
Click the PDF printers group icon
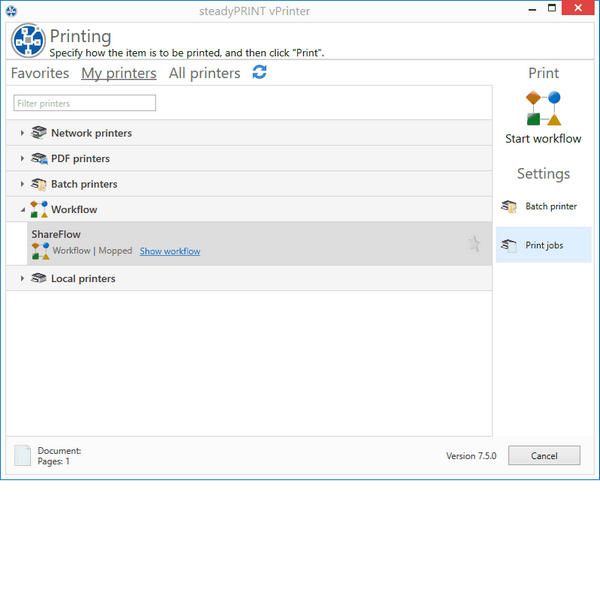click(39, 158)
